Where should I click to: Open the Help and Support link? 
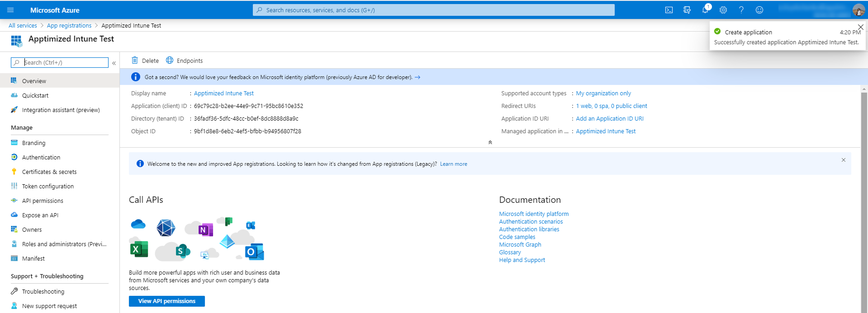pos(522,260)
